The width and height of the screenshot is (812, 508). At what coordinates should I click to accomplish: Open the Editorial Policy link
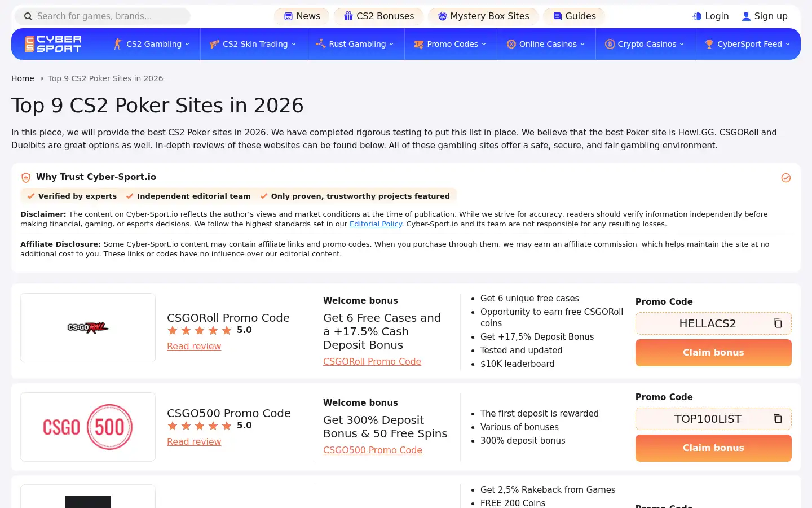376,224
